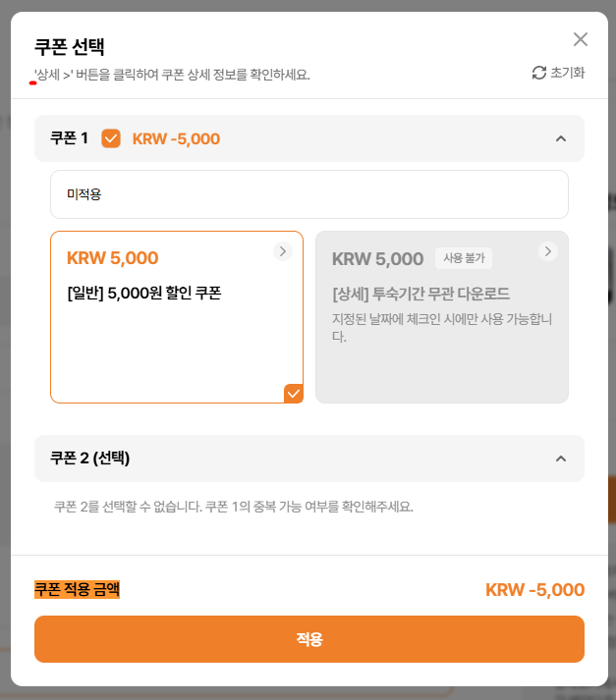Viewport: 616px width, 700px height.
Task: Click the highlighted 쿠폰 적용 금액 label
Action: (77, 589)
